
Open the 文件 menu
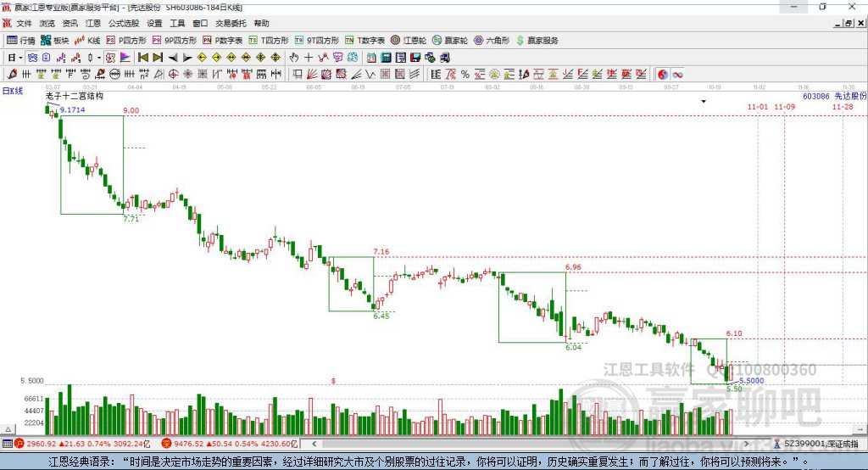pos(25,23)
